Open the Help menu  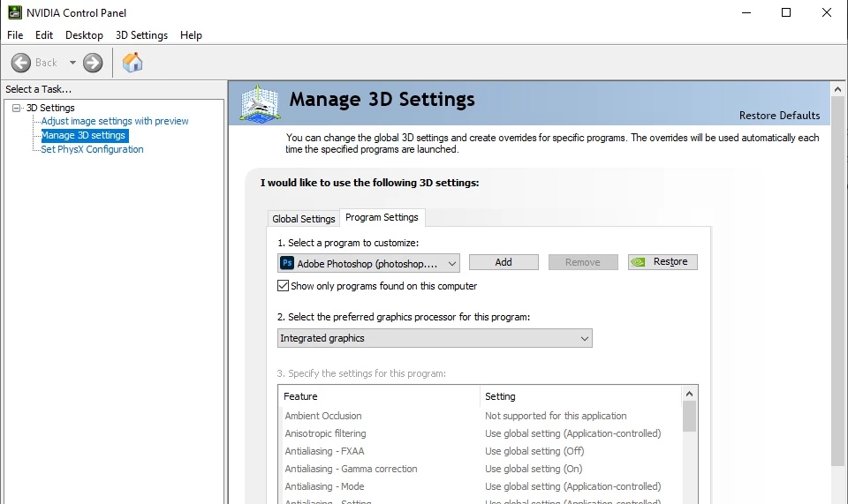tap(191, 35)
